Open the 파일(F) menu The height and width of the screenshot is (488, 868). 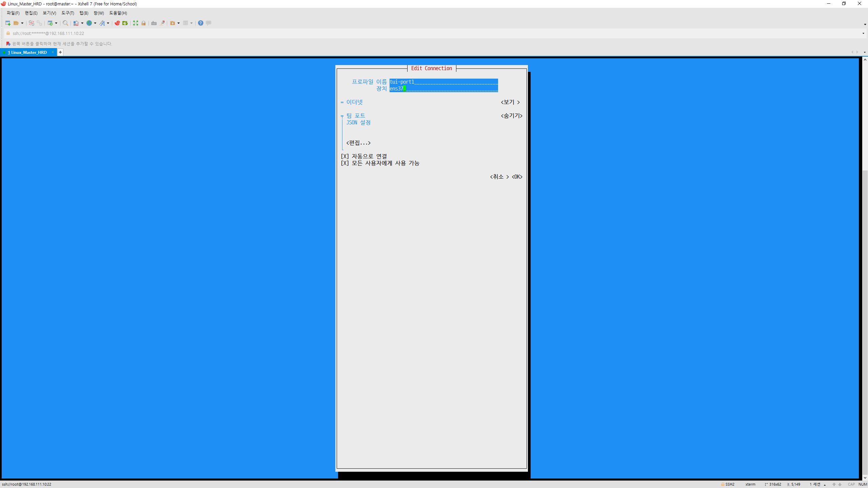(13, 13)
